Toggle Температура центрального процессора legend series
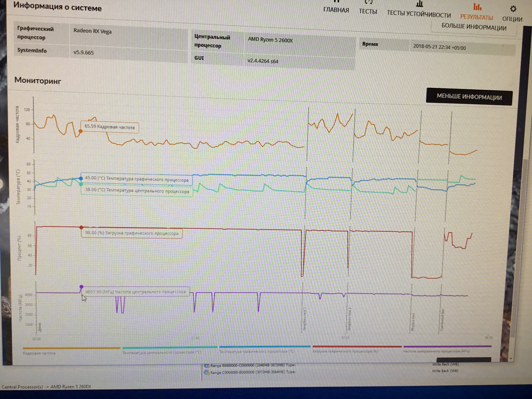This screenshot has height=399, width=532. click(x=162, y=352)
